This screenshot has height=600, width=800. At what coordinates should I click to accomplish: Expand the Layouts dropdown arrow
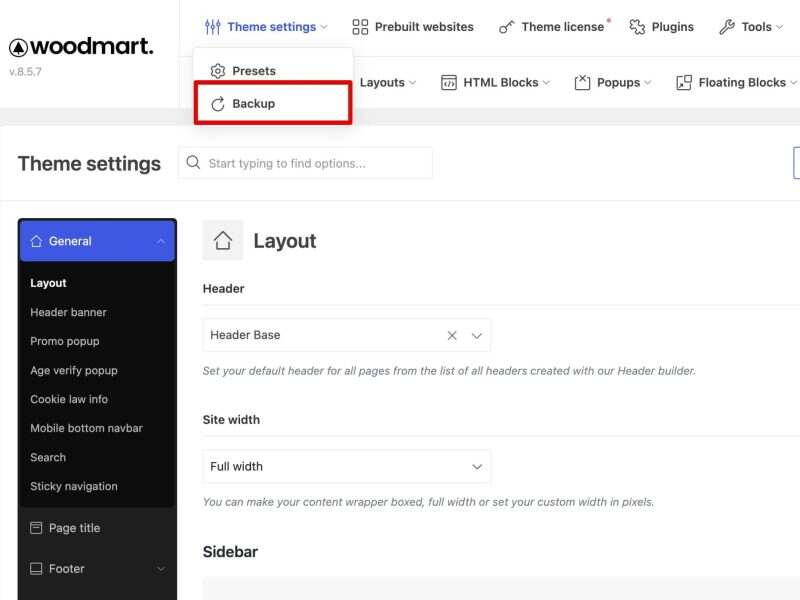(412, 83)
